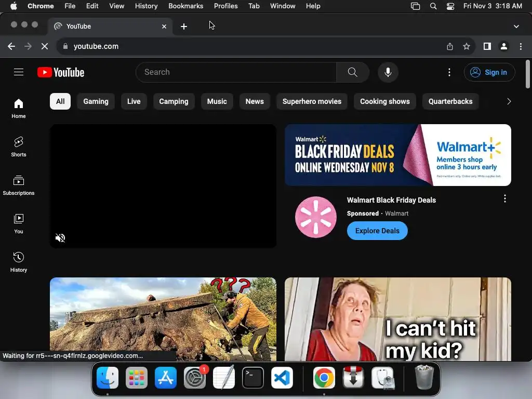Click Chrome forward arrow
The height and width of the screenshot is (399, 532).
click(28, 46)
